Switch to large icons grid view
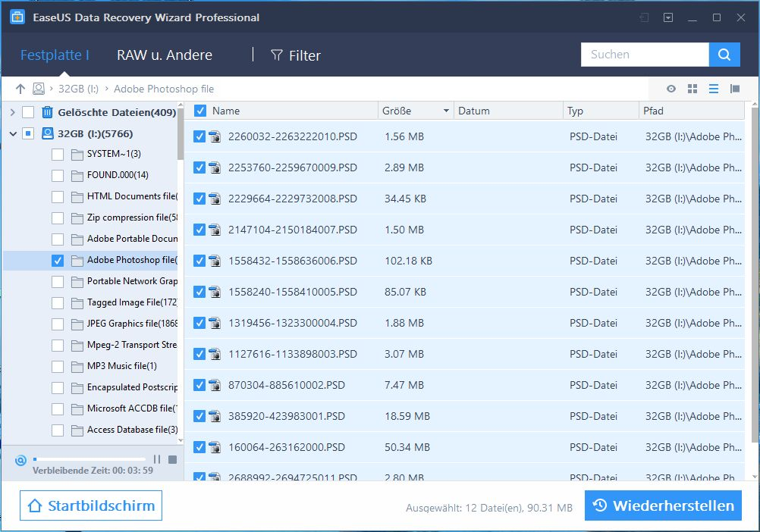This screenshot has height=532, width=760. [x=692, y=89]
